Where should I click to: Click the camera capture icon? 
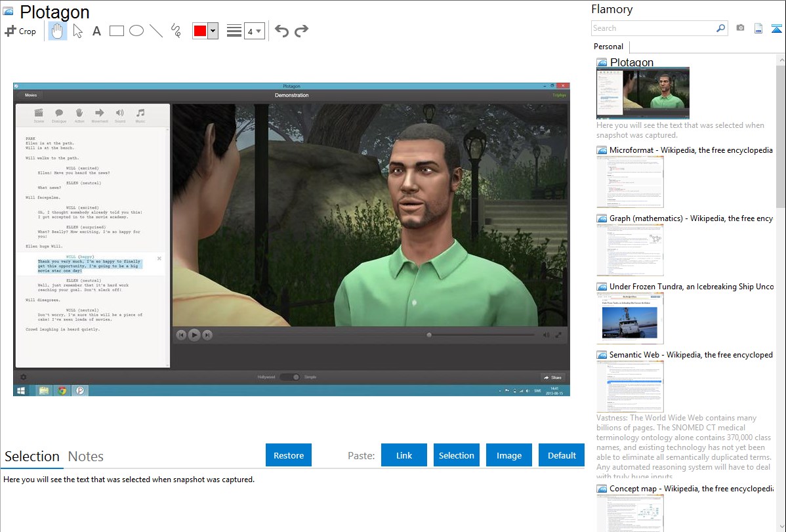(740, 28)
